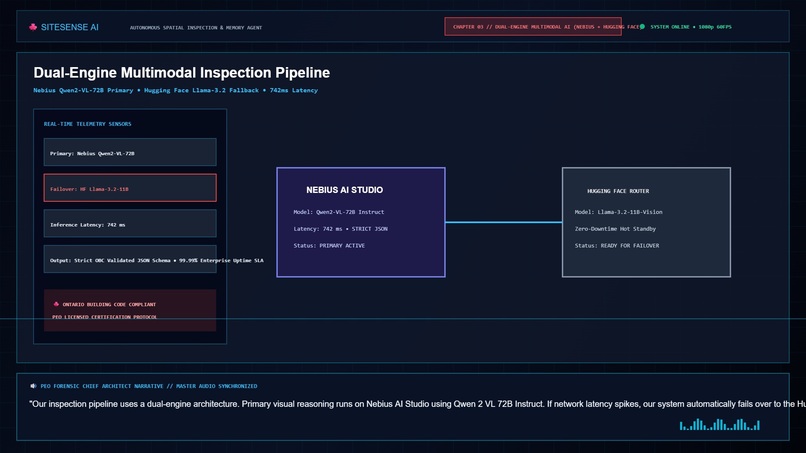Click the SITESENSE AI brand title

click(70, 27)
